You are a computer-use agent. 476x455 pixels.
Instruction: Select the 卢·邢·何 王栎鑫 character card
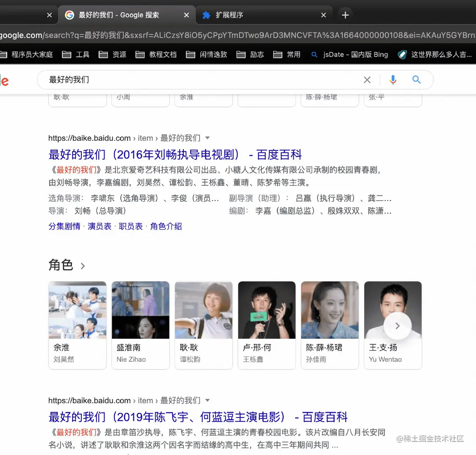click(x=267, y=325)
